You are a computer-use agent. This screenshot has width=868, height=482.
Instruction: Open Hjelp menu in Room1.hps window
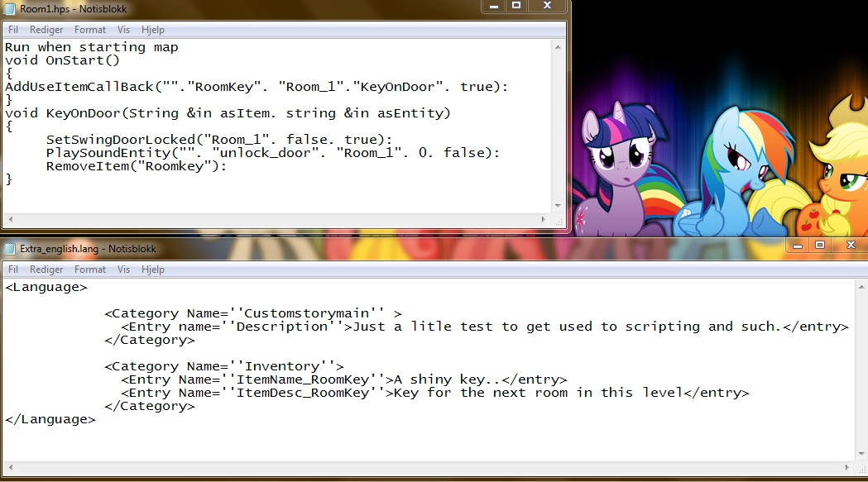point(153,30)
